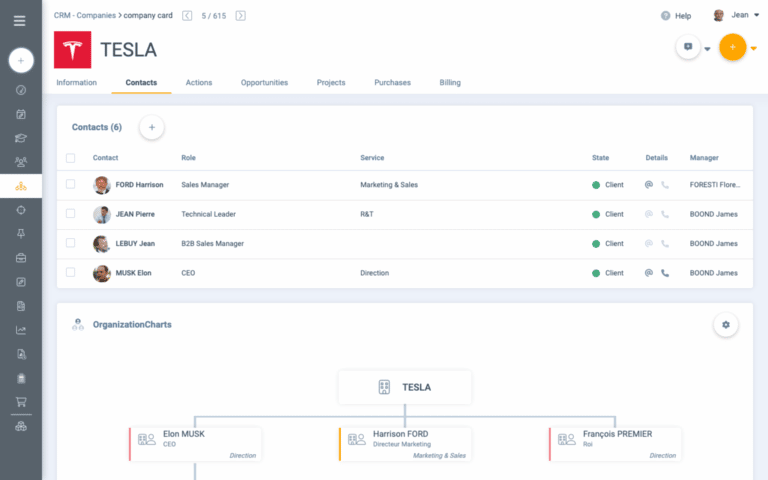Select Elon MUSK card in org chart
The width and height of the screenshot is (768, 480).
click(x=195, y=444)
